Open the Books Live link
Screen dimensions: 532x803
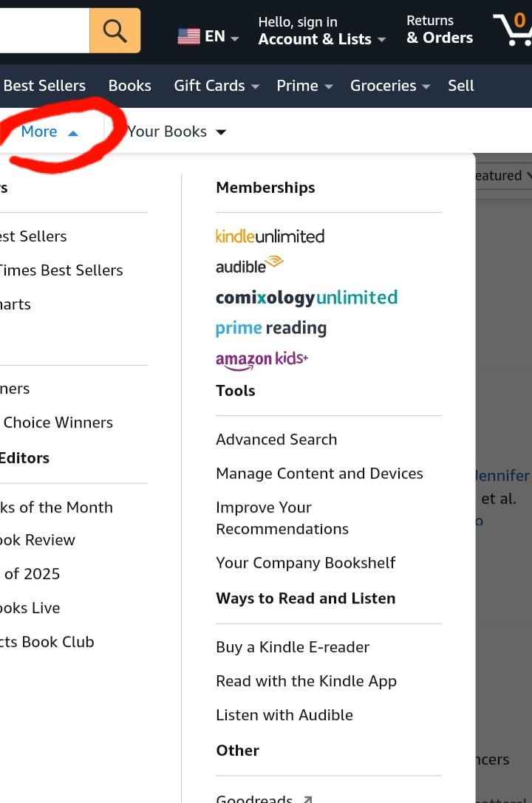[30, 608]
